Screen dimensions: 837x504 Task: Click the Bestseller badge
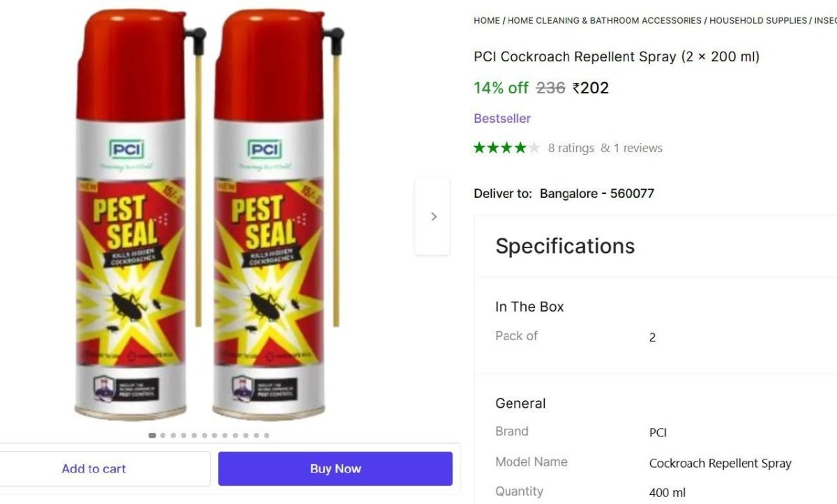[502, 119]
